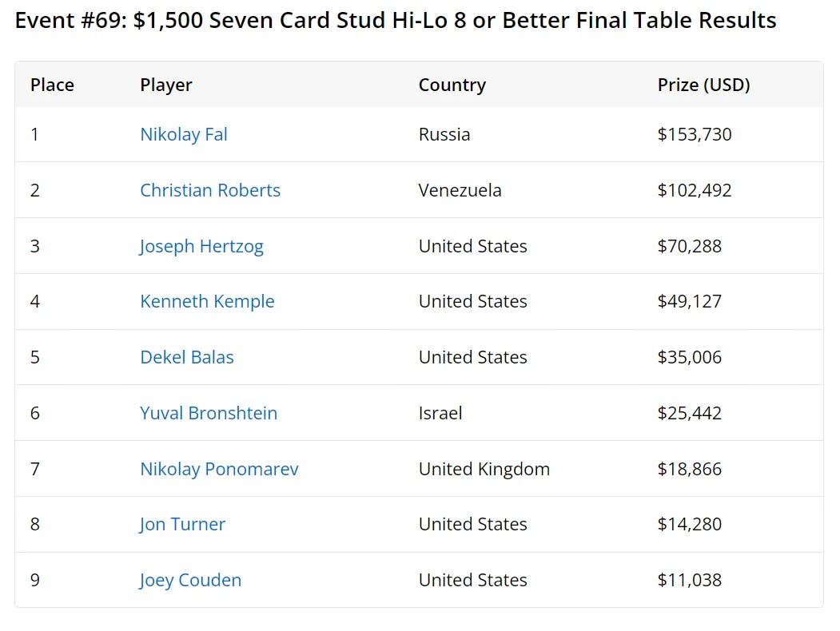Viewport: 840px width, 631px height.
Task: Click the Country column header
Action: tap(452, 85)
